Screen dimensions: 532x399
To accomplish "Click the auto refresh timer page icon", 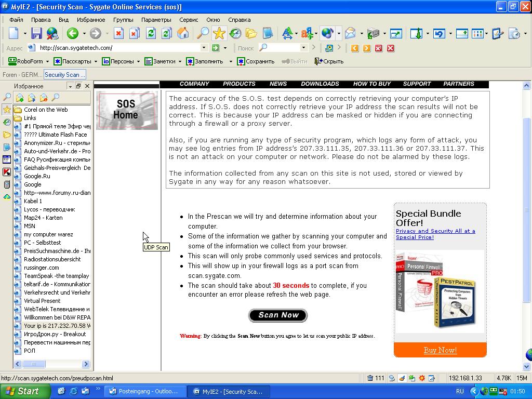I will coord(514,33).
